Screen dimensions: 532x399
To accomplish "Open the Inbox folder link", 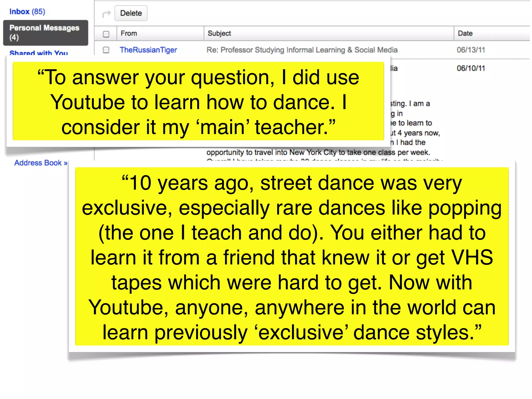I will point(19,12).
